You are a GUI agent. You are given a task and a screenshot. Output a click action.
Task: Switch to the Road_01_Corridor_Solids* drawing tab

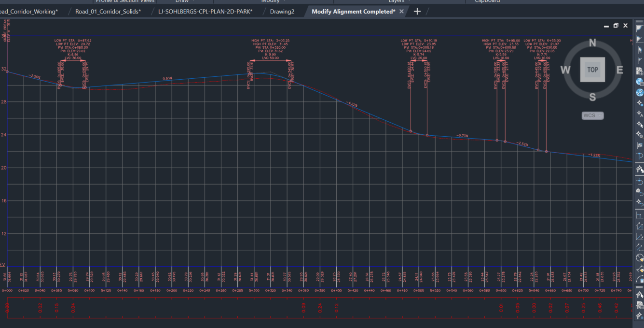pyautogui.click(x=108, y=11)
